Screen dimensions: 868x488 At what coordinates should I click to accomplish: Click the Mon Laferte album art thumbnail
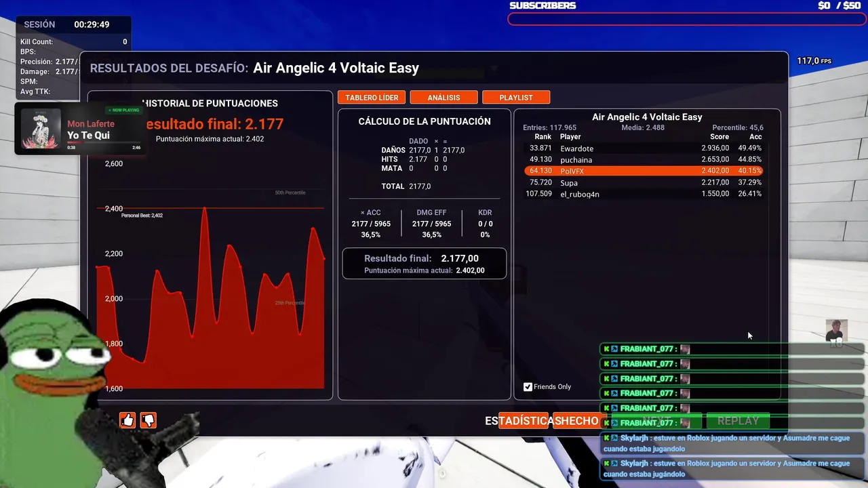(41, 129)
